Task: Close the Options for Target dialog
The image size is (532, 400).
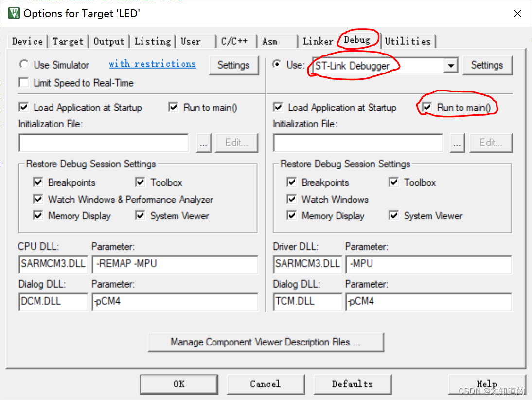Action: tap(517, 14)
